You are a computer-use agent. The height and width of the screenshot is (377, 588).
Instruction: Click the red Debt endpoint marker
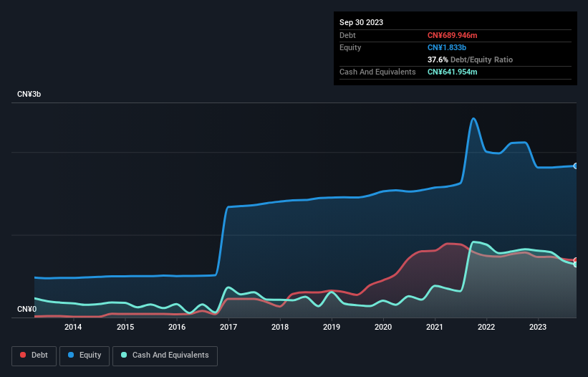576,260
